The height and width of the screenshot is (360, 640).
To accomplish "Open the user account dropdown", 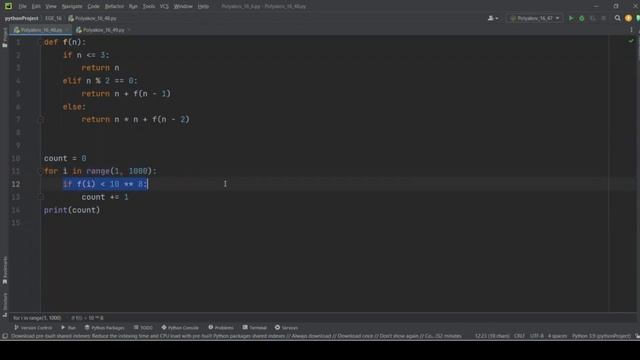I will (x=493, y=18).
